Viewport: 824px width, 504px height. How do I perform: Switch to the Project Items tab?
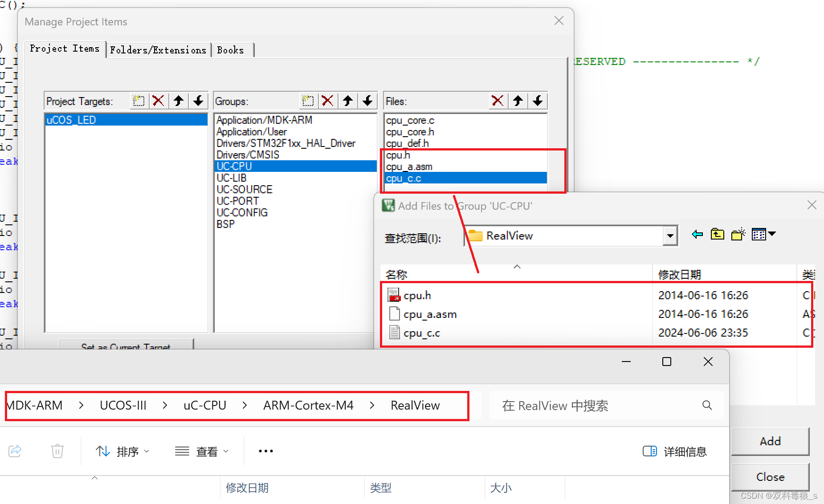65,49
